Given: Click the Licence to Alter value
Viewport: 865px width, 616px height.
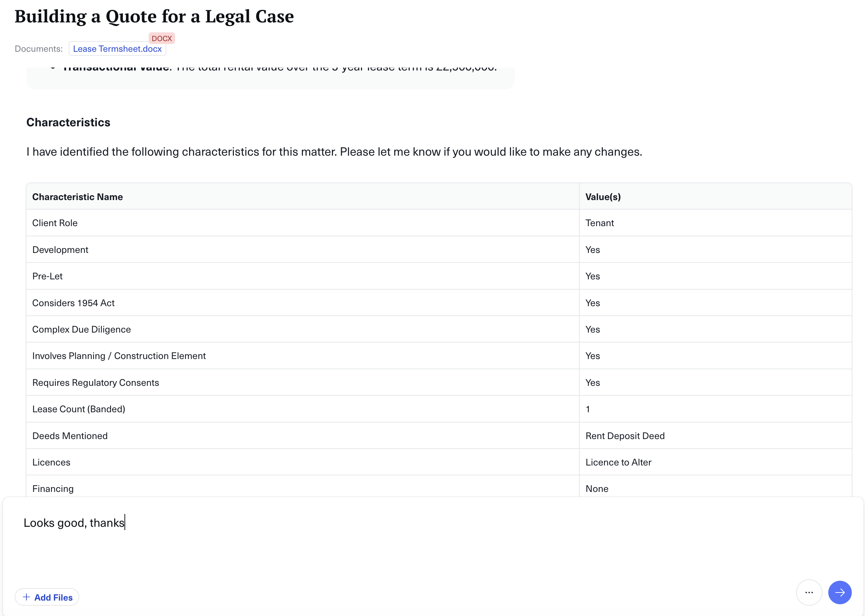Looking at the screenshot, I should click(x=618, y=463).
